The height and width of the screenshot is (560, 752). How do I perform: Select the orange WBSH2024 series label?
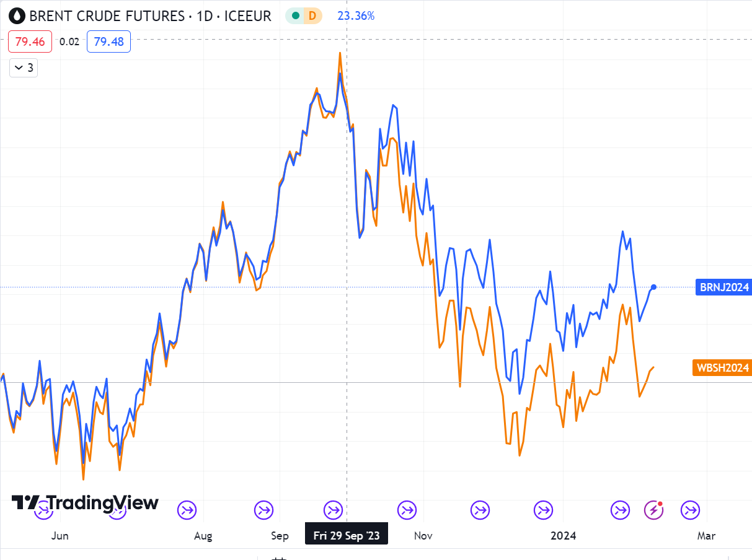[x=722, y=368]
